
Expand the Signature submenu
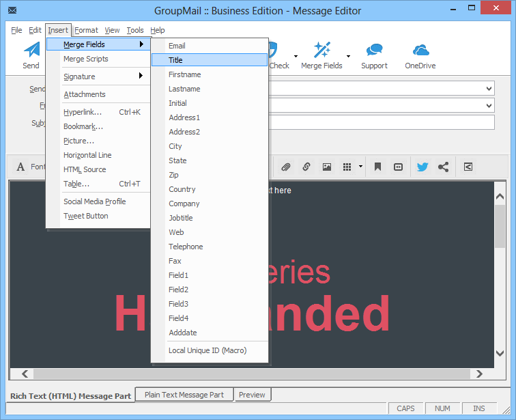98,76
